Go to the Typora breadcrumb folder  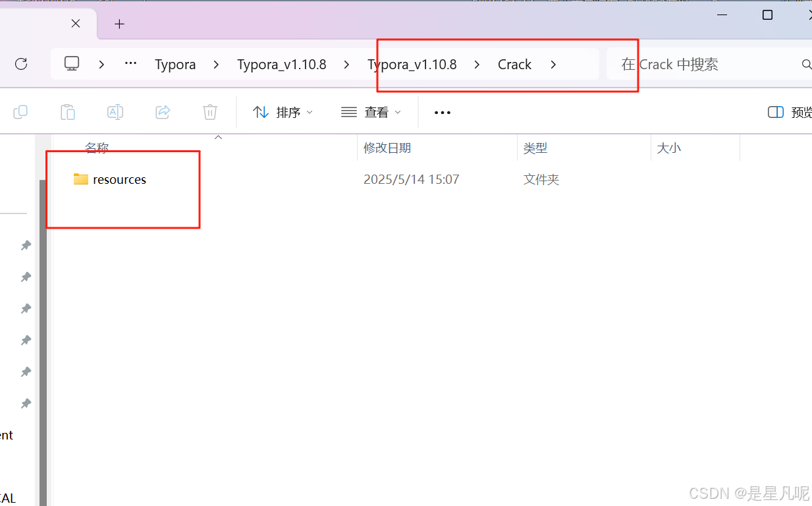pos(175,65)
